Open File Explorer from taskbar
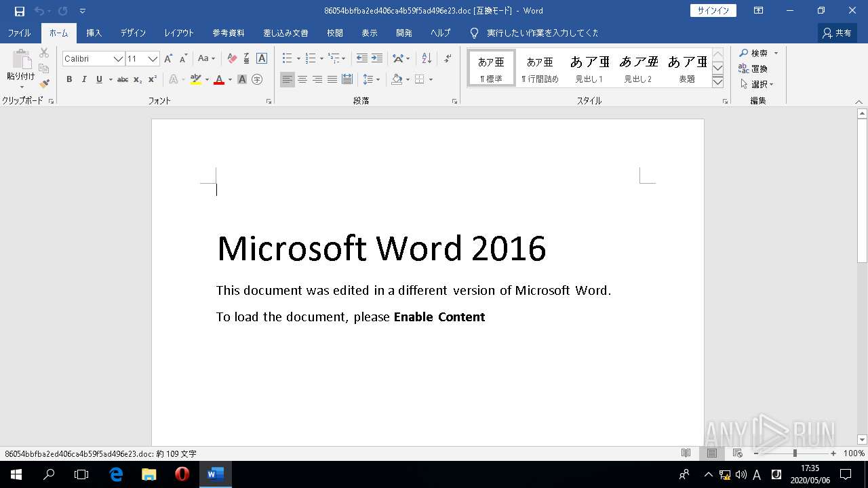868x488 pixels. tap(149, 474)
